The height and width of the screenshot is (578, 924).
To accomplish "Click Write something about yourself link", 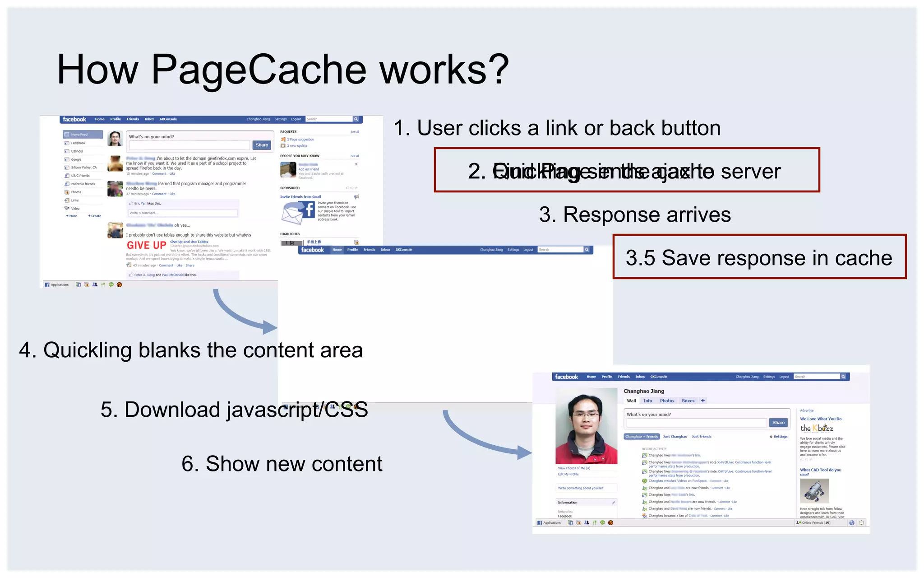I will click(581, 488).
